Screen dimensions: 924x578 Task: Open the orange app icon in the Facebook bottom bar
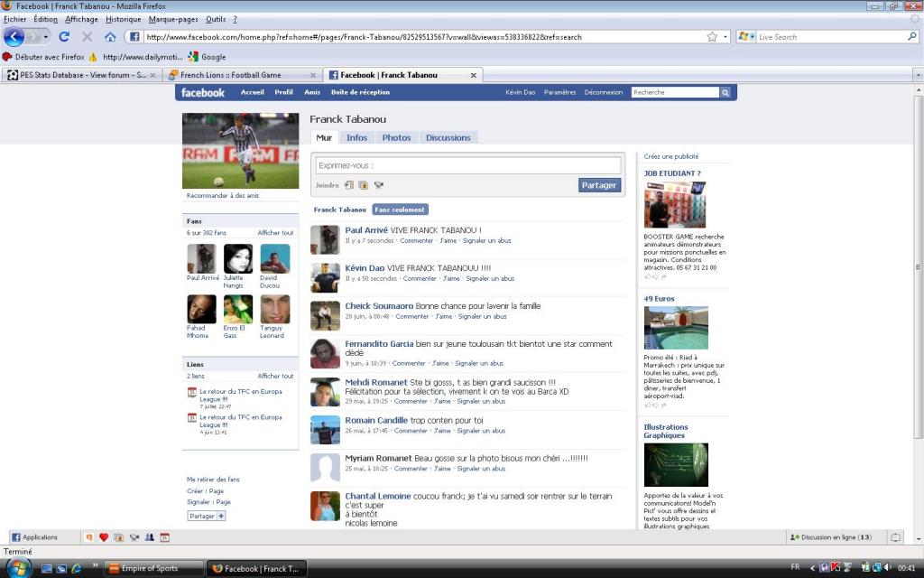pos(89,537)
